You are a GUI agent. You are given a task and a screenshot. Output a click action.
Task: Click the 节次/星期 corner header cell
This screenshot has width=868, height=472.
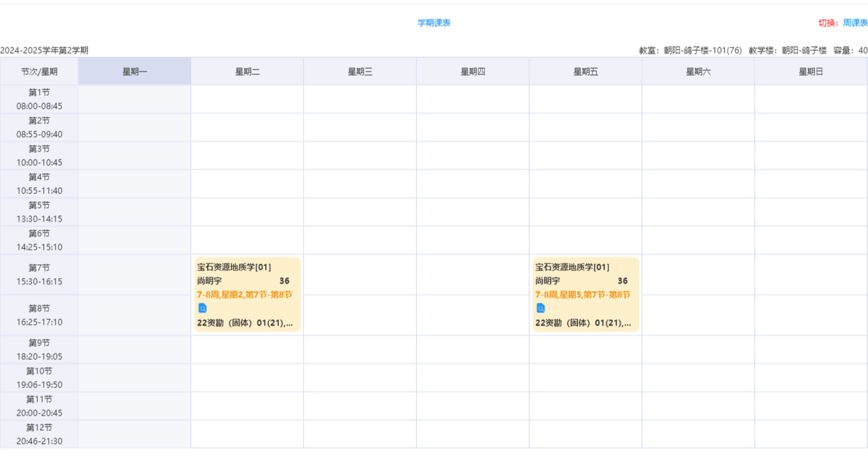coord(39,72)
